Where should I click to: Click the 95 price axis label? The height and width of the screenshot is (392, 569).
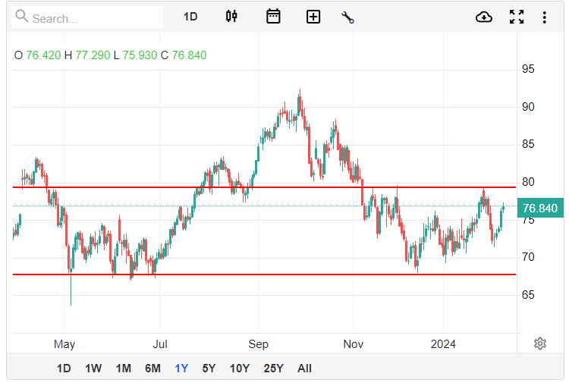pyautogui.click(x=528, y=69)
